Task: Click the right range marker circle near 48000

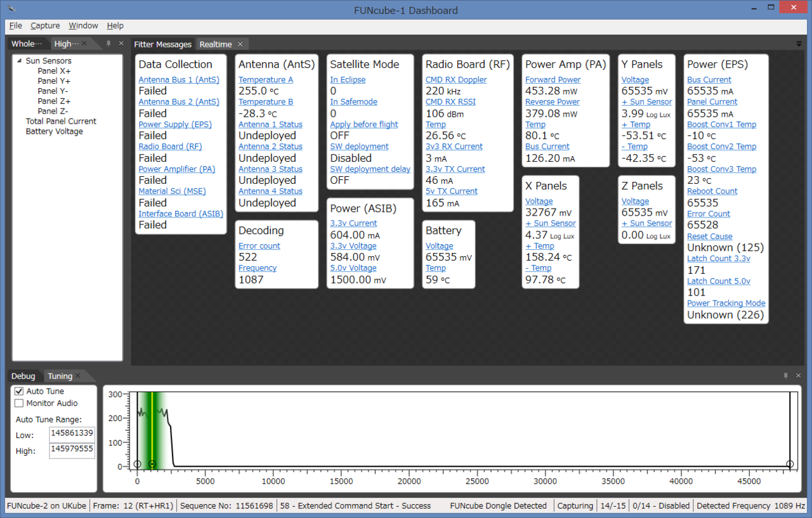Action: pyautogui.click(x=790, y=464)
